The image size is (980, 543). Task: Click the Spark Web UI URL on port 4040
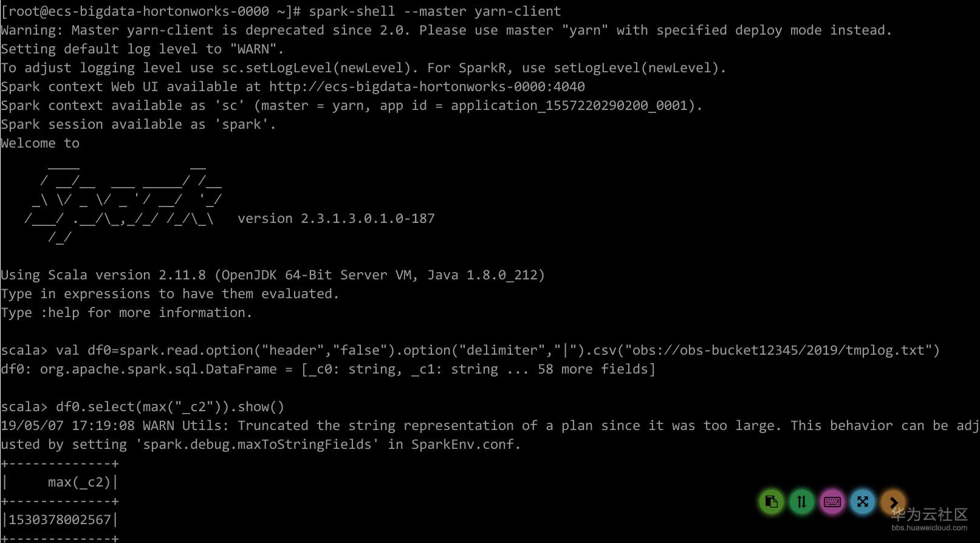tap(427, 87)
